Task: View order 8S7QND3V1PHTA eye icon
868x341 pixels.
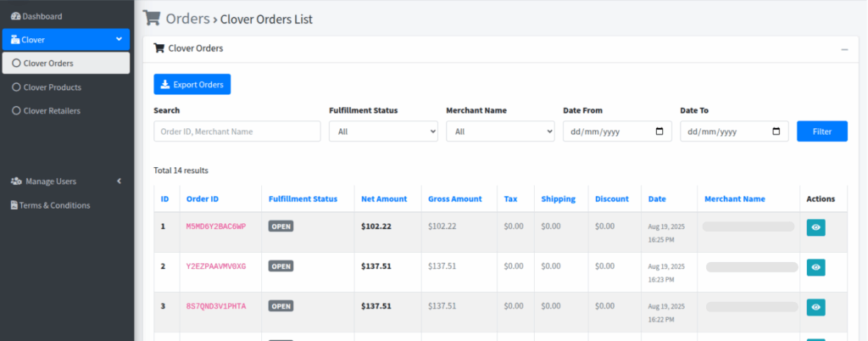Action: [x=816, y=307]
